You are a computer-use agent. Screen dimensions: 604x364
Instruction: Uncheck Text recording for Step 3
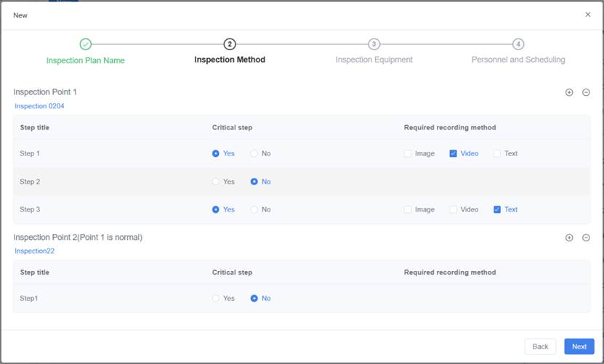pos(497,209)
